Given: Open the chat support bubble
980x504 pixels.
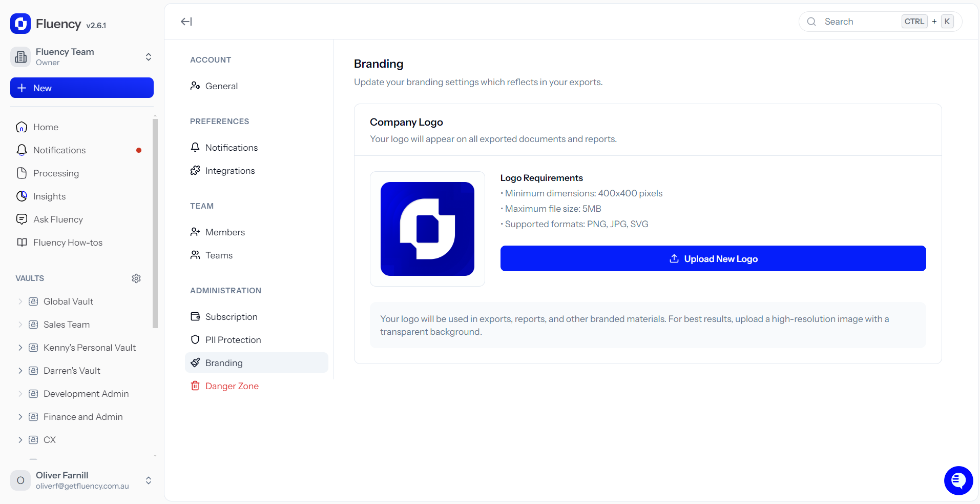Looking at the screenshot, I should tap(958, 480).
